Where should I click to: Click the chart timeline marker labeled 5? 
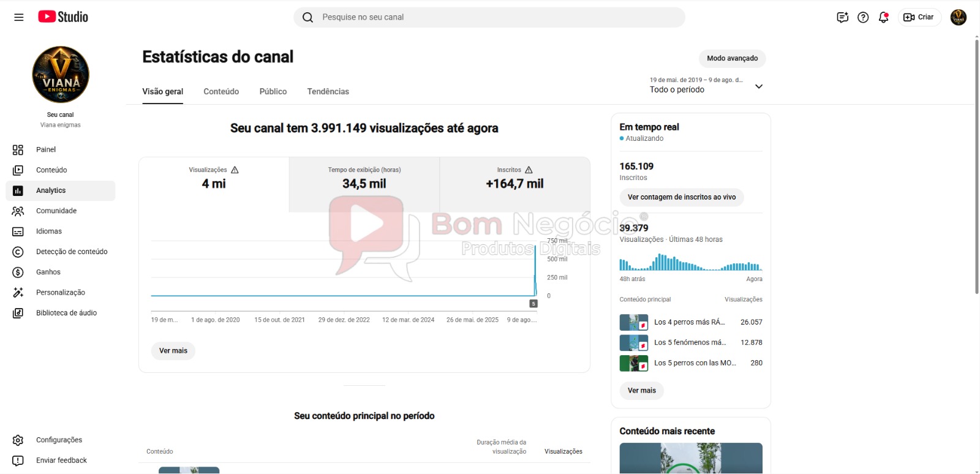click(x=533, y=304)
